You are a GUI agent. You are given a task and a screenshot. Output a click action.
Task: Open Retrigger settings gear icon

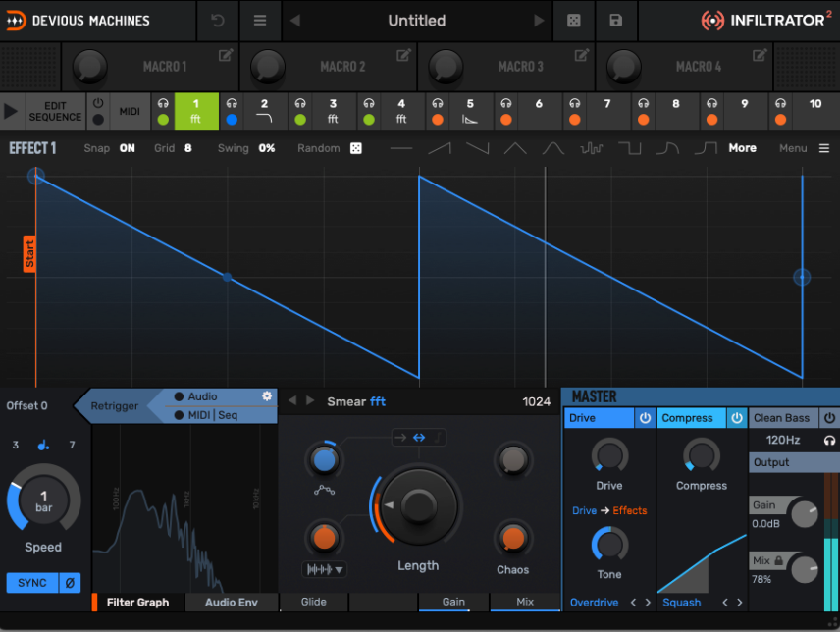(x=267, y=395)
